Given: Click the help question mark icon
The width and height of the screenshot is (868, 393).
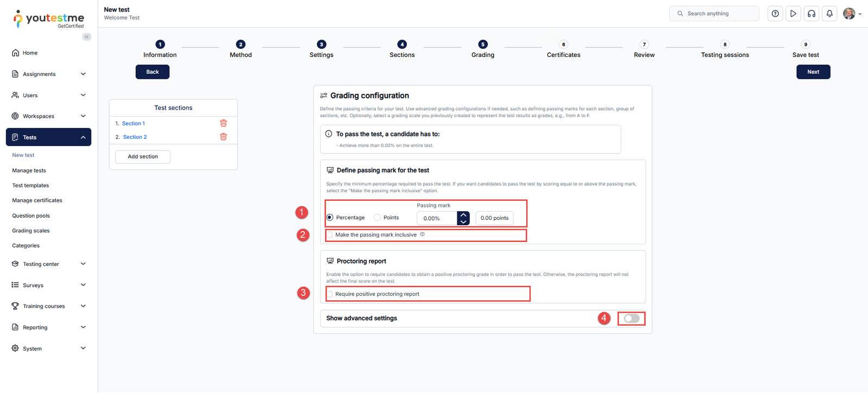Looking at the screenshot, I should click(775, 14).
